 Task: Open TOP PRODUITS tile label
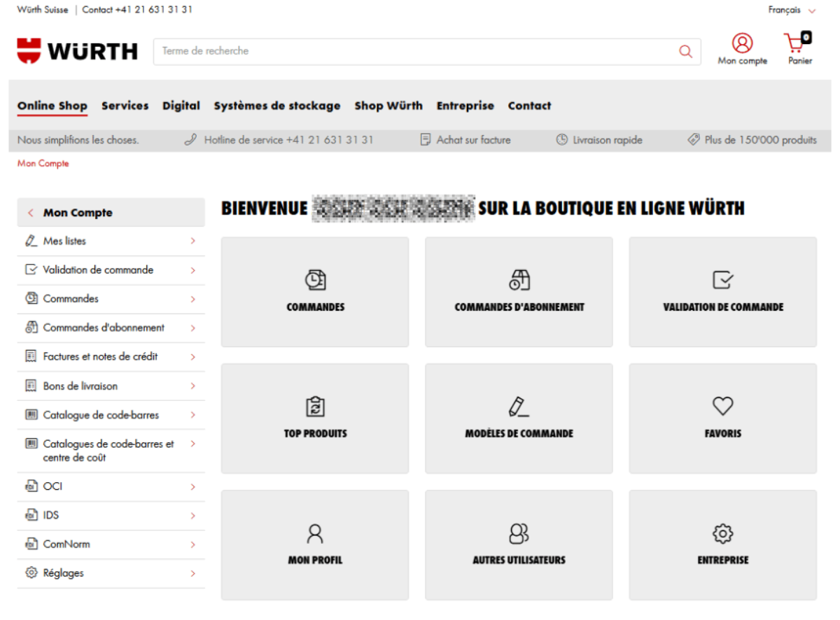coord(315,434)
